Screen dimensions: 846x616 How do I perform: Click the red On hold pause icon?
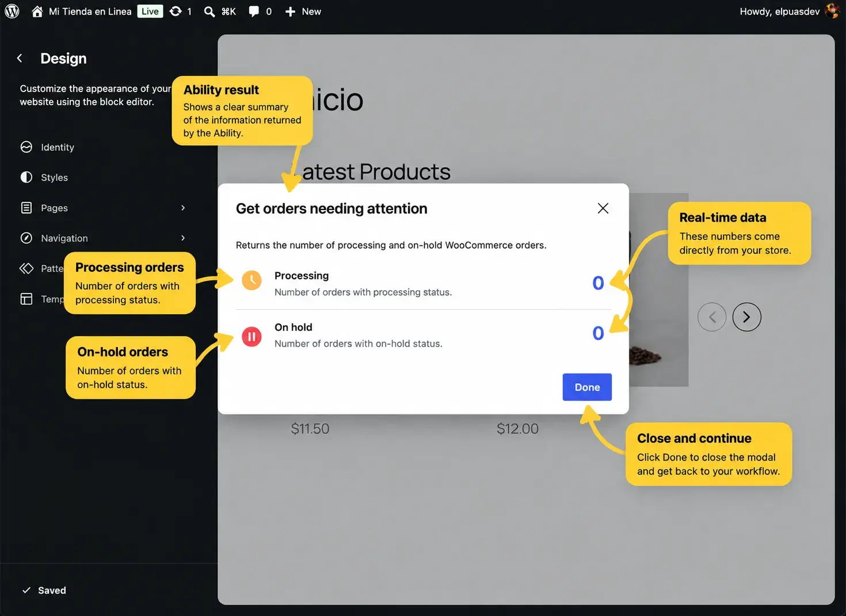(x=251, y=337)
